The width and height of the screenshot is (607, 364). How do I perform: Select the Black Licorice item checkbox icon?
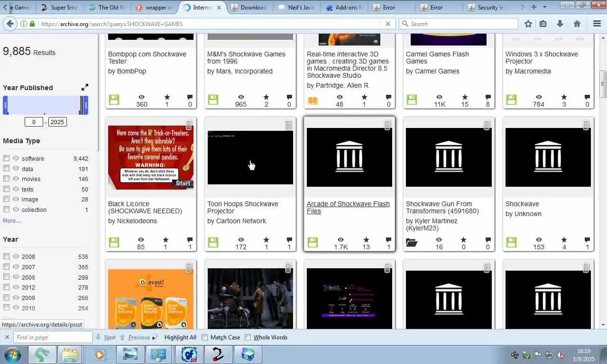coord(189,125)
